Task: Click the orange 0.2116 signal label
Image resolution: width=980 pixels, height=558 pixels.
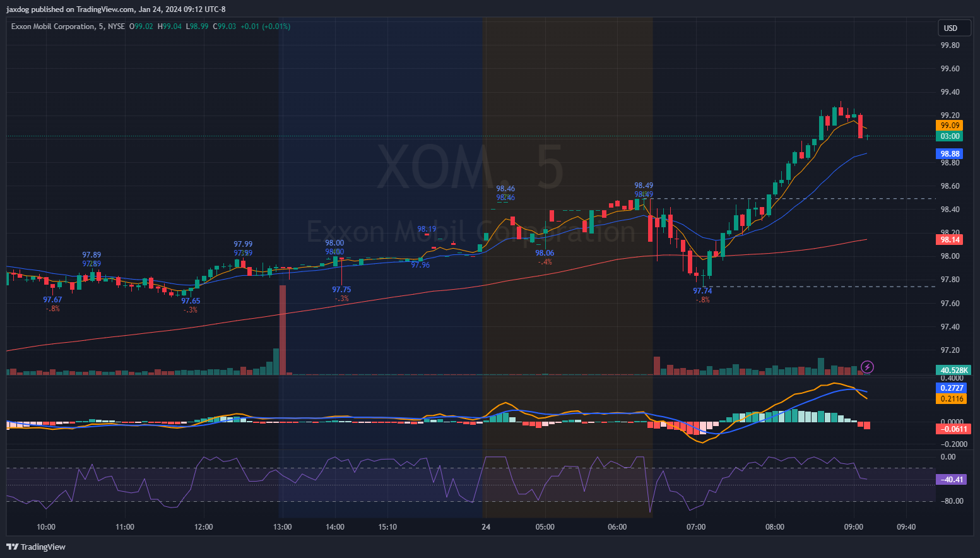Action: point(952,399)
